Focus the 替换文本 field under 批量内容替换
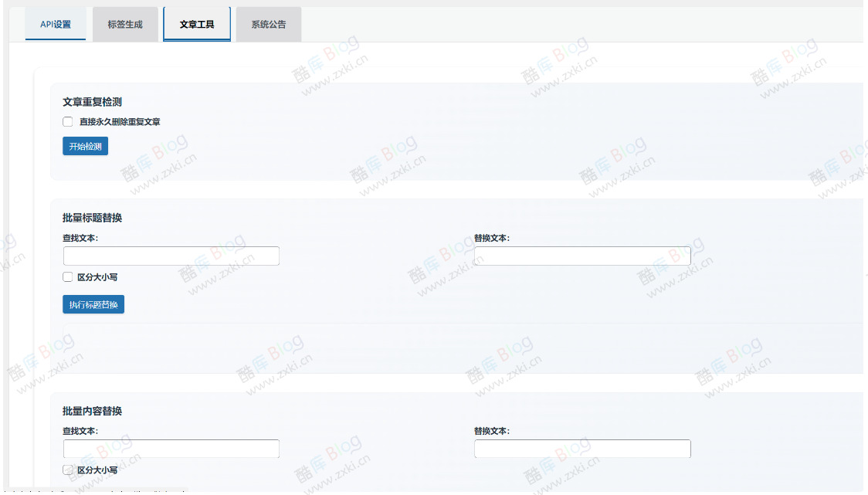 [x=581, y=448]
